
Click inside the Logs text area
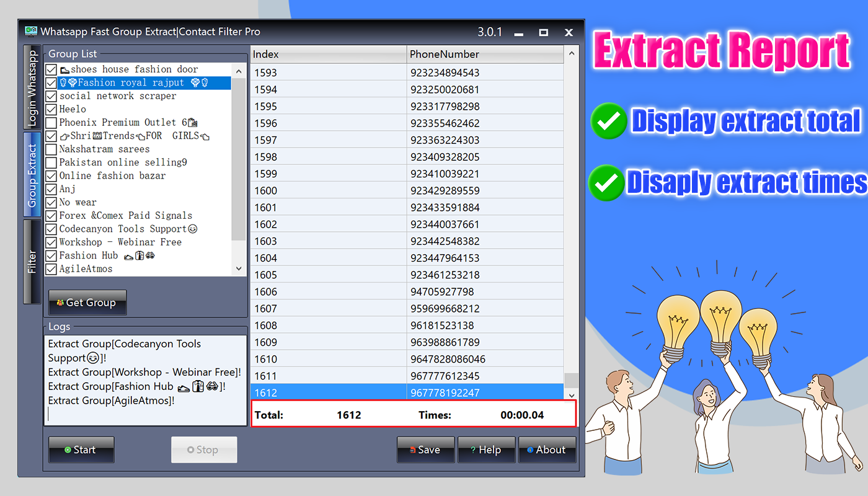point(146,380)
